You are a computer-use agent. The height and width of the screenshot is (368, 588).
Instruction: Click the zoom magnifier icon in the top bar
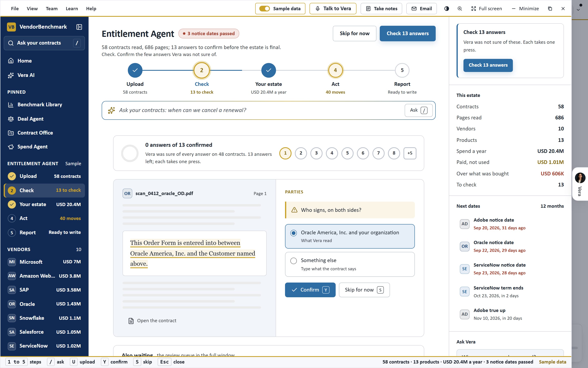(460, 9)
